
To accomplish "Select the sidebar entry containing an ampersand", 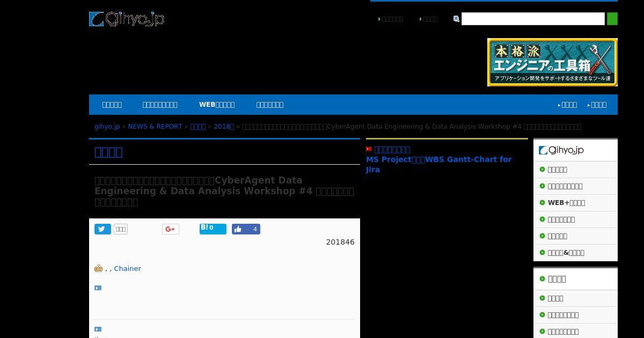I will [x=575, y=253].
